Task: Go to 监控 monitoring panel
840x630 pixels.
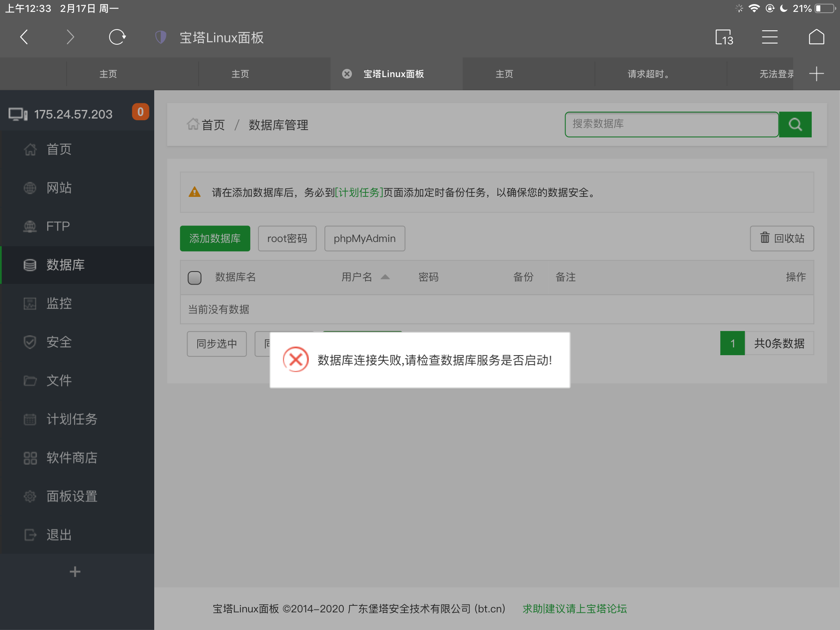Action: pos(59,304)
